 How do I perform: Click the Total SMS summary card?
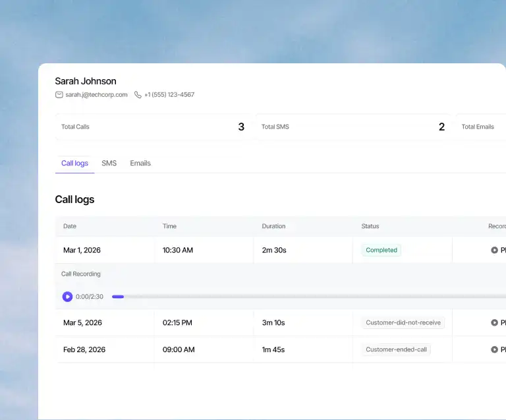click(x=353, y=127)
